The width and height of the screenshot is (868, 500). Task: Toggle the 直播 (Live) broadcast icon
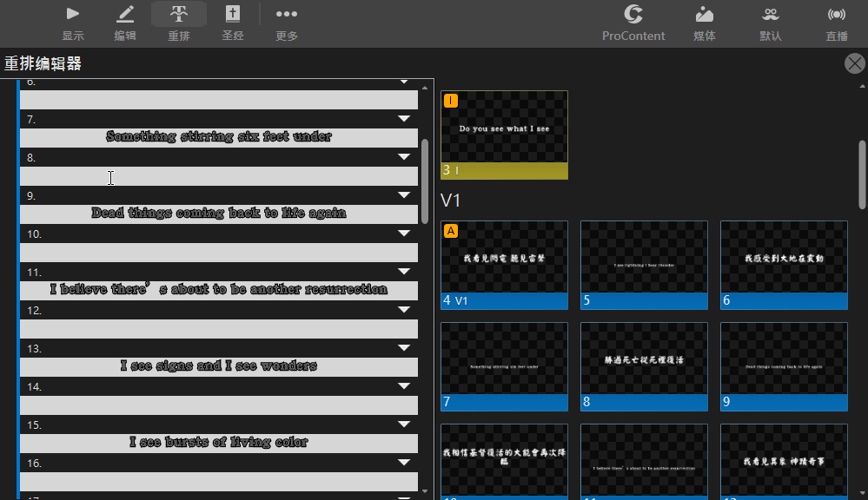pyautogui.click(x=837, y=14)
